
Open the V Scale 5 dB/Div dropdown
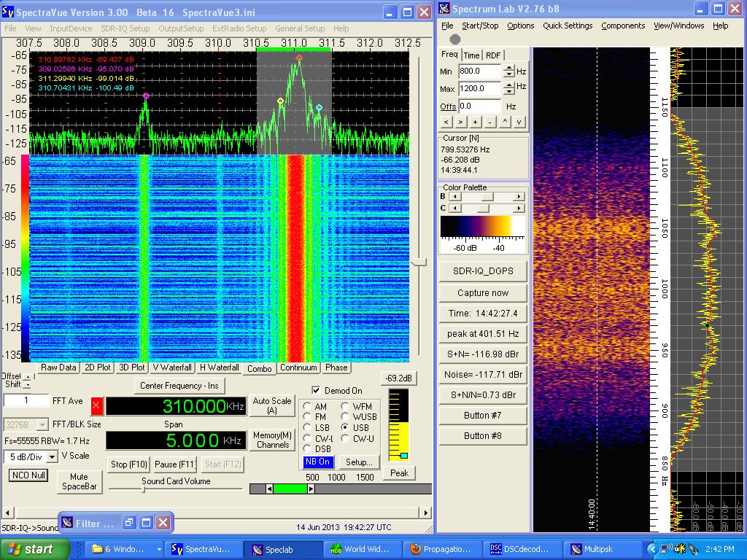52,456
